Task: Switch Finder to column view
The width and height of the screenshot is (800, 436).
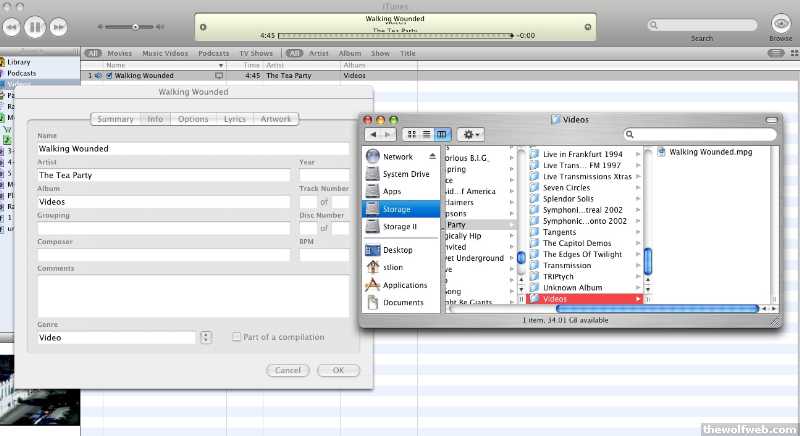Action: pos(442,134)
